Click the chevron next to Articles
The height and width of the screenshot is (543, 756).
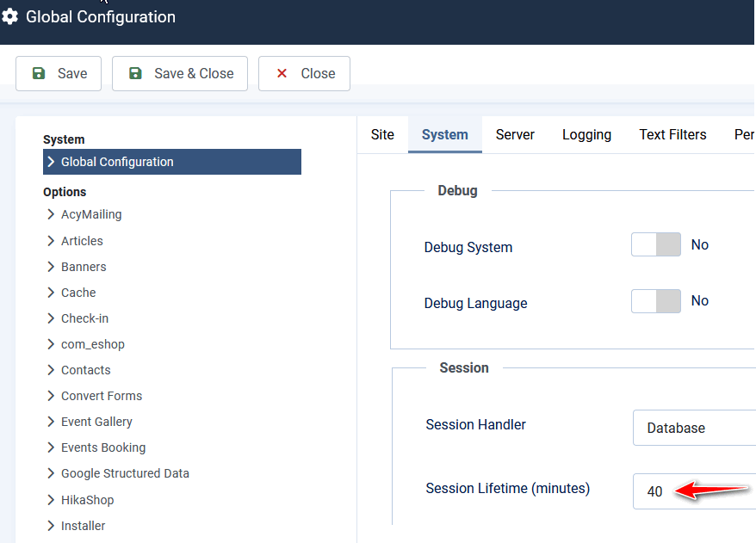click(51, 240)
